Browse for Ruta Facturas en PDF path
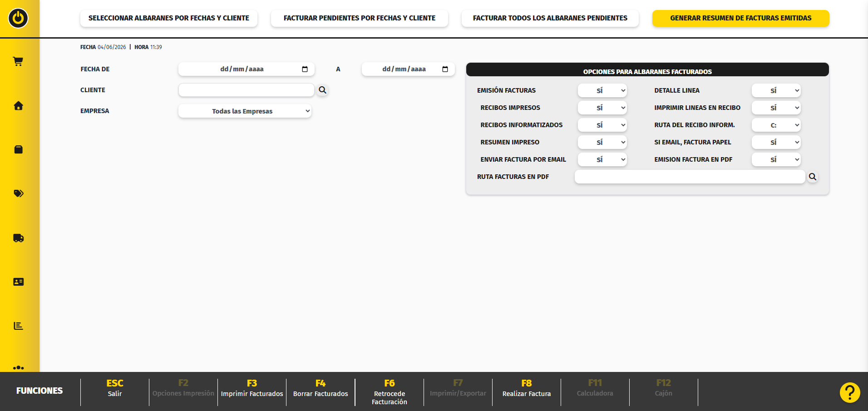This screenshot has height=411, width=868. click(813, 177)
